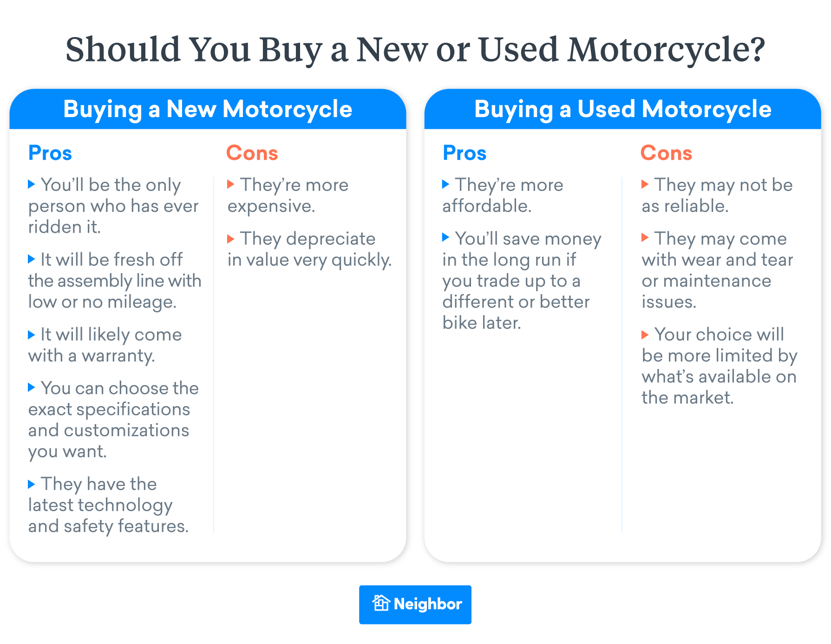This screenshot has height=644, width=831.
Task: Select the "Buying a New Motorcycle" header
Action: click(x=208, y=109)
